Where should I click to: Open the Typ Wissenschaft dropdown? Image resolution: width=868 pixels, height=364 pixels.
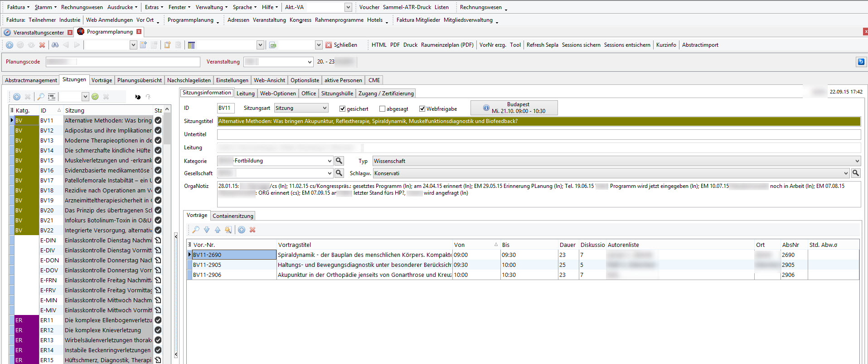(857, 161)
